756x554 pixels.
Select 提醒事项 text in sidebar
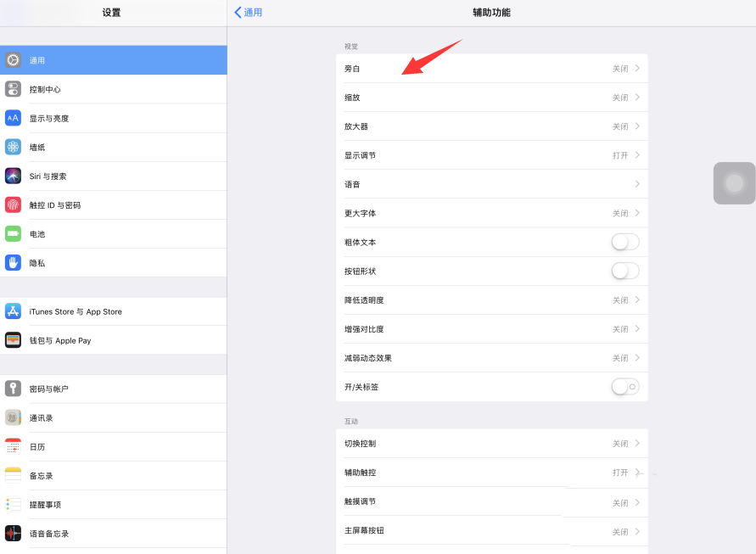(45, 504)
